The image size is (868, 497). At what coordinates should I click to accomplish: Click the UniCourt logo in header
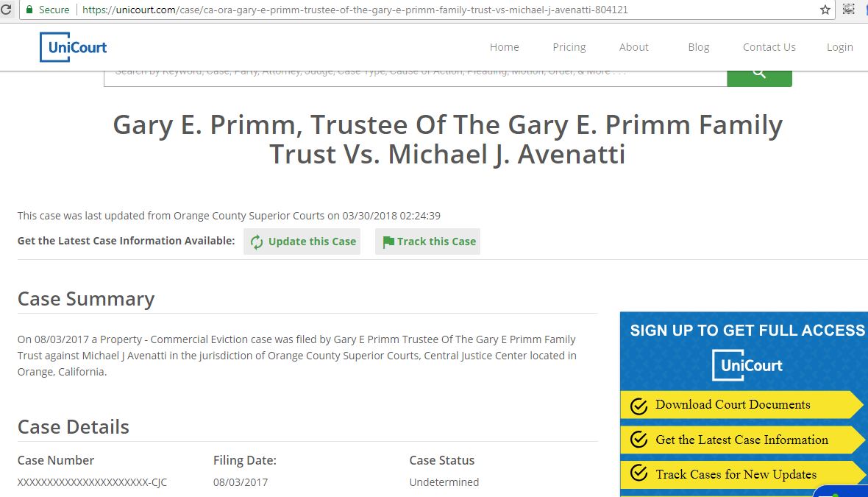point(73,47)
